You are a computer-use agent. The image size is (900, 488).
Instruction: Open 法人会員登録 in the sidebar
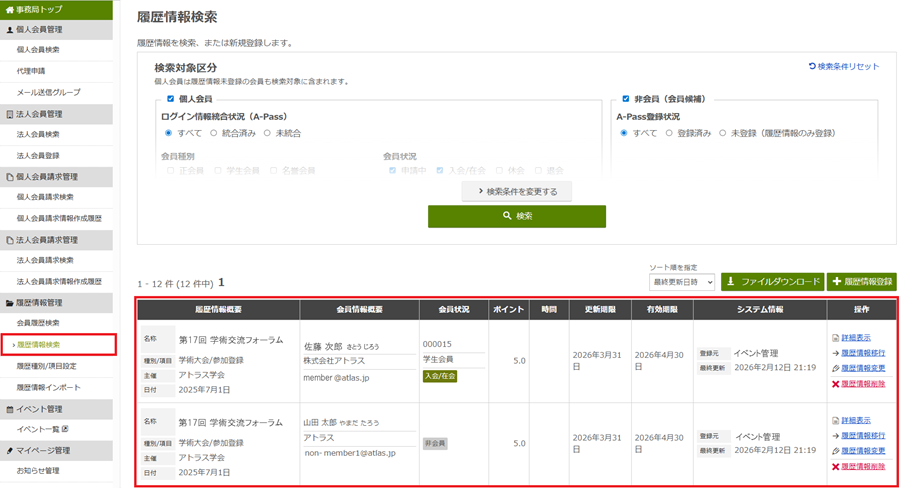[38, 156]
